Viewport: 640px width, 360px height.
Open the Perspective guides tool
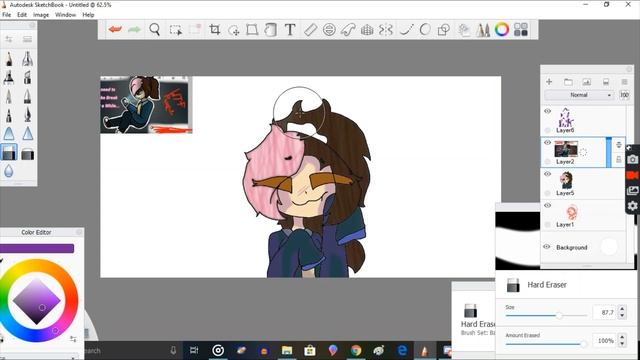pyautogui.click(x=367, y=30)
